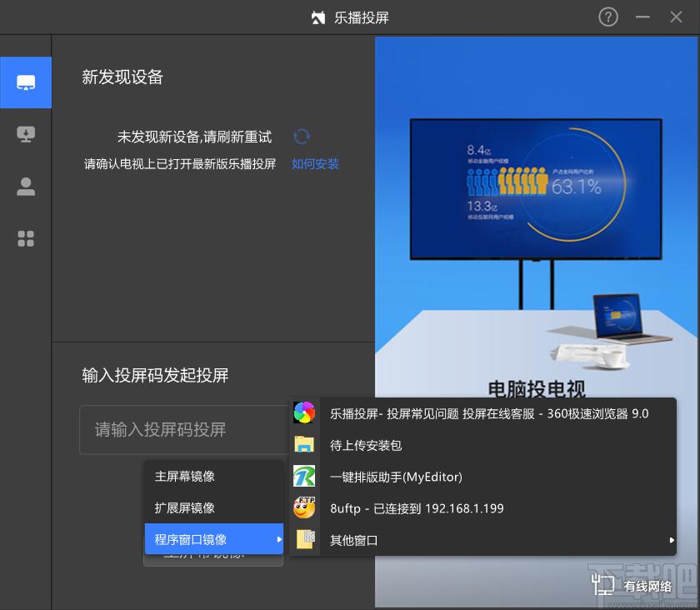Click the folder icon for 待上传安装包
The height and width of the screenshot is (610, 700).
pyautogui.click(x=304, y=445)
